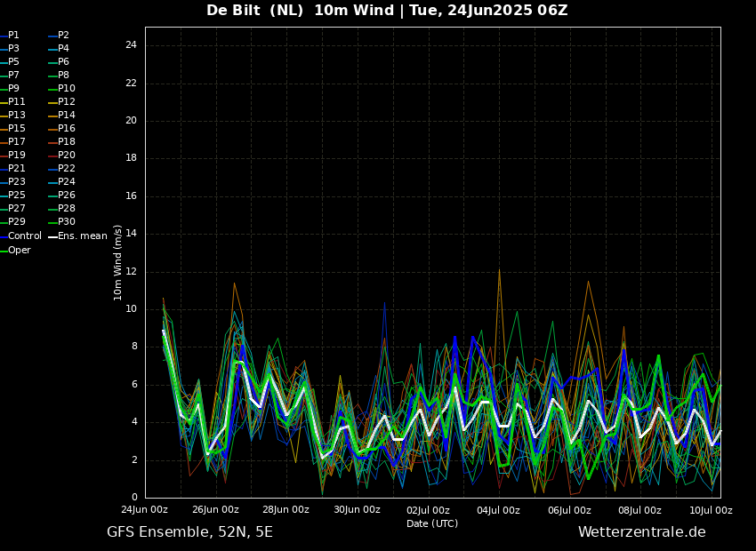Viewport: 756px width, 551px height.
Task: Click the P30 legend entry
Action: 67,222
